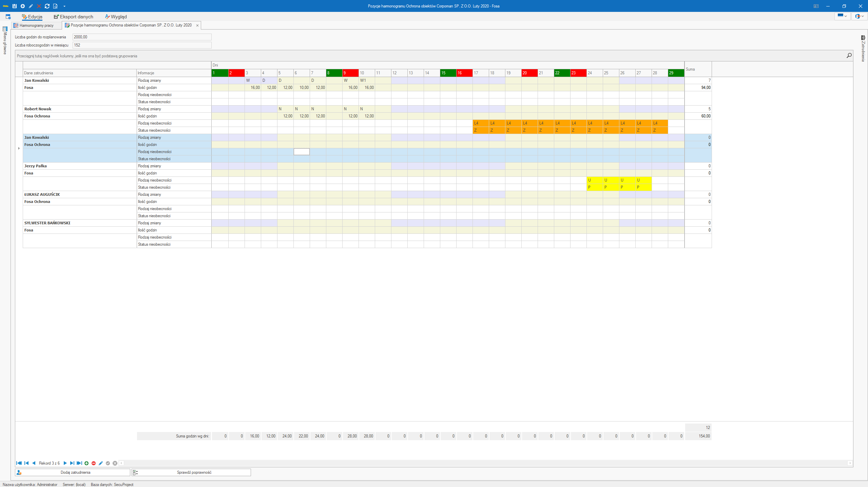This screenshot has width=868, height=487.
Task: Click the Liczba godzin do rozplanowania field
Action: point(142,37)
